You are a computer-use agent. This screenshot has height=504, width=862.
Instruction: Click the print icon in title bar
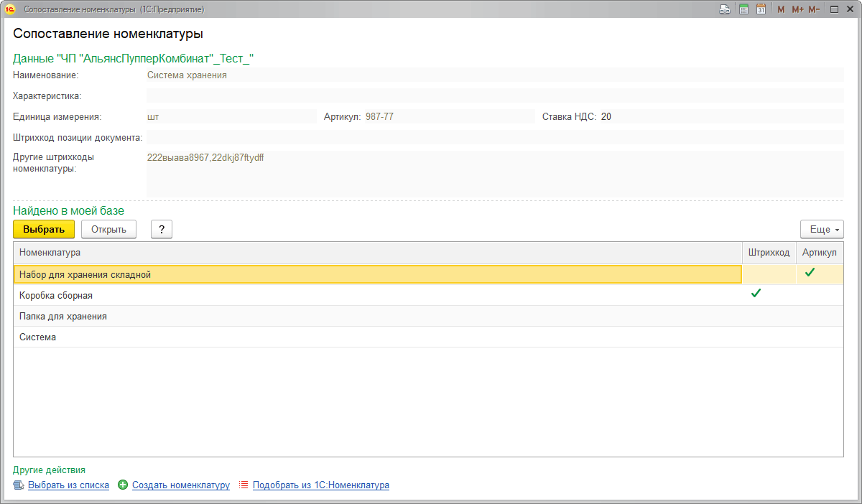click(725, 9)
